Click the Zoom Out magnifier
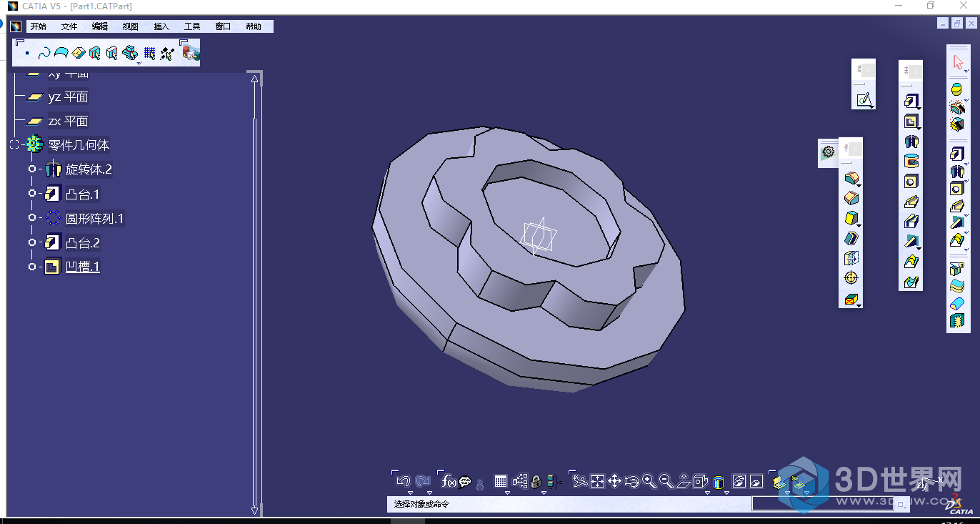Image resolution: width=980 pixels, height=524 pixels. [666, 481]
